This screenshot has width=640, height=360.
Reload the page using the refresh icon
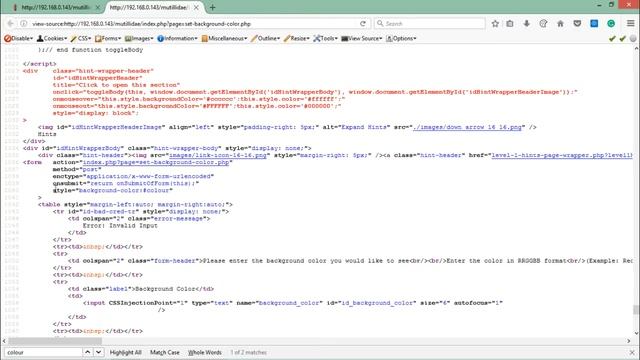coord(362,24)
